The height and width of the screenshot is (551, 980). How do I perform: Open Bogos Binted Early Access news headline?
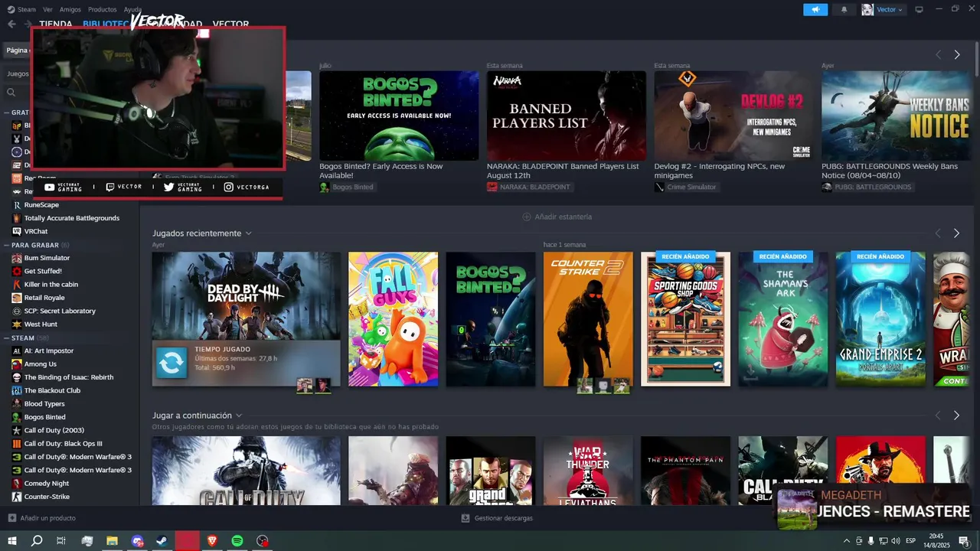coord(381,171)
